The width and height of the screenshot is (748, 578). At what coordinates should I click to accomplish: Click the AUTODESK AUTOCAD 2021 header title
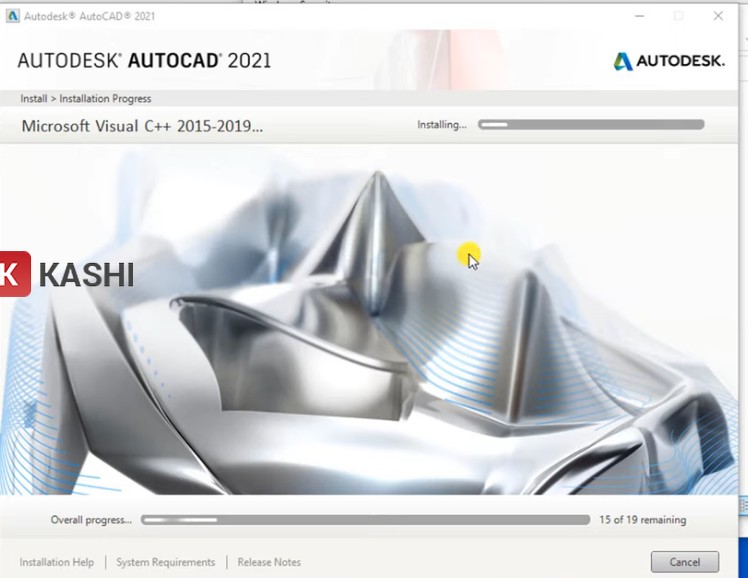(144, 61)
